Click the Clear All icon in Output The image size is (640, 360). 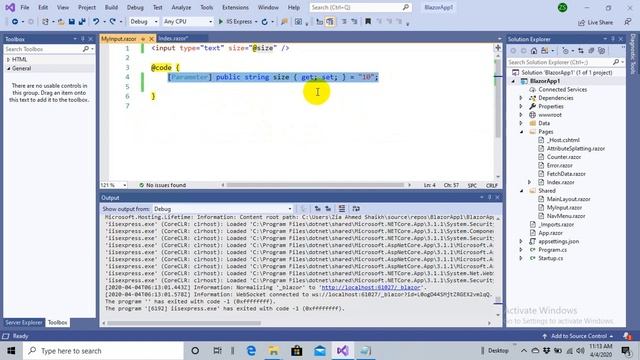[x=342, y=209]
